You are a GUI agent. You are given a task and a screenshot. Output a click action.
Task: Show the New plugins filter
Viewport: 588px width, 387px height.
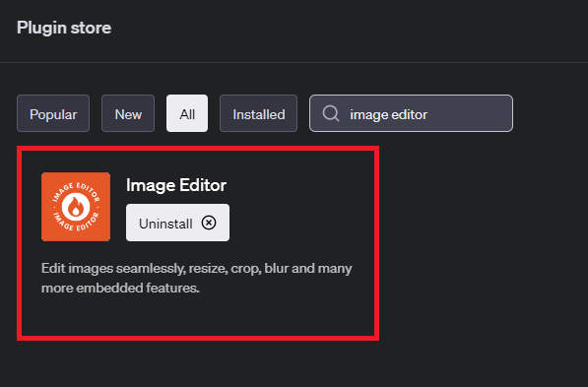tap(128, 113)
